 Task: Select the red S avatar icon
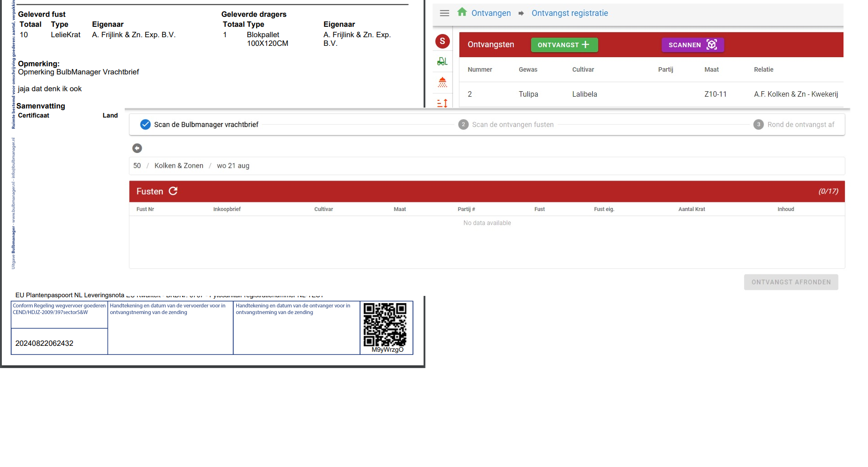point(442,41)
